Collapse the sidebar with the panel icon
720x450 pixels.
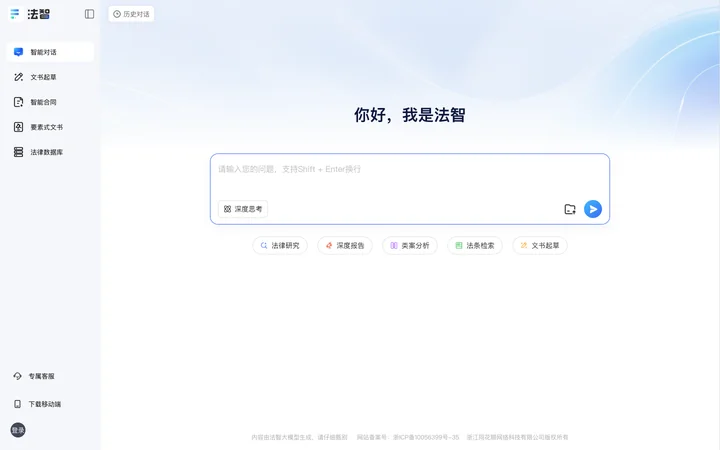90,14
